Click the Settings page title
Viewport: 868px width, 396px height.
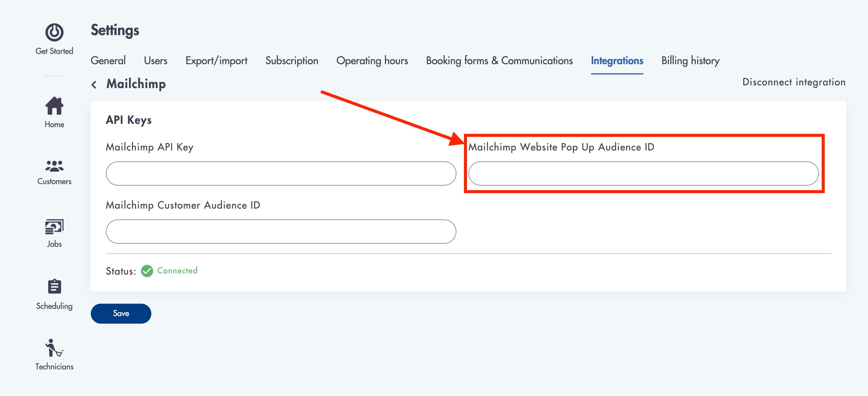115,30
